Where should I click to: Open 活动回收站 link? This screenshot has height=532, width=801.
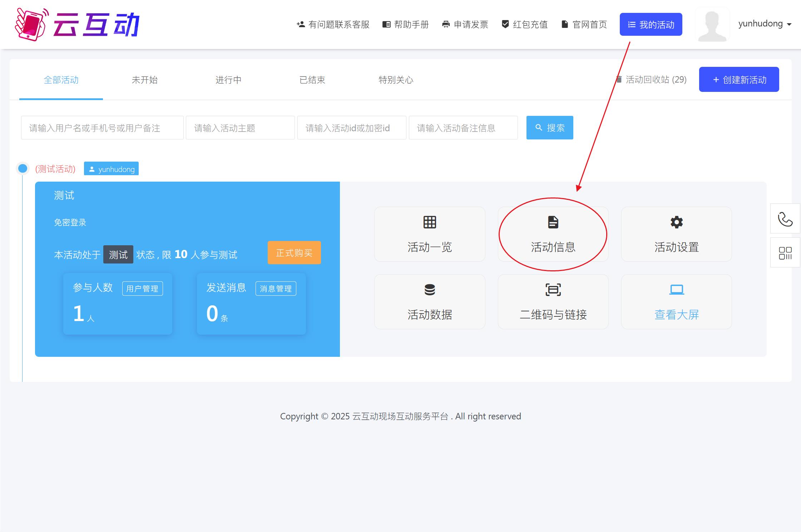pos(652,80)
